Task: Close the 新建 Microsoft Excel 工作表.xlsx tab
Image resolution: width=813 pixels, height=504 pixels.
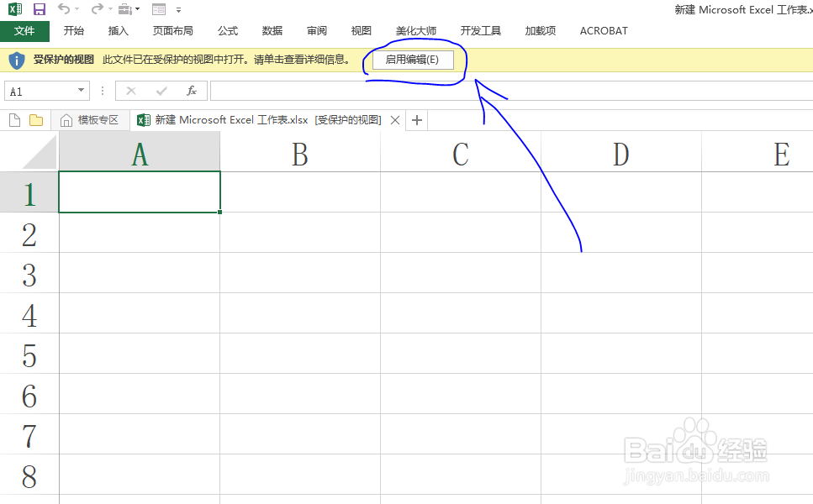Action: [x=395, y=120]
